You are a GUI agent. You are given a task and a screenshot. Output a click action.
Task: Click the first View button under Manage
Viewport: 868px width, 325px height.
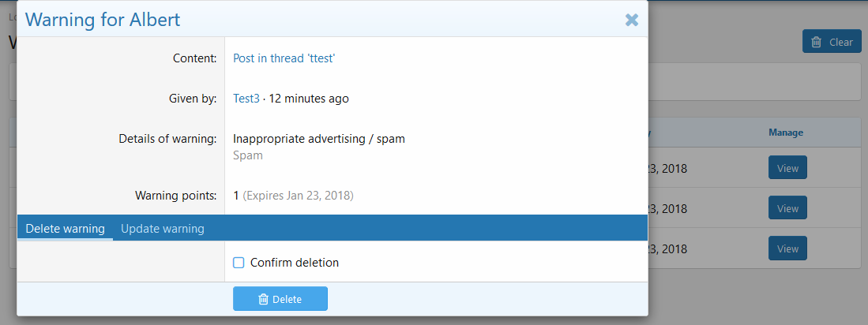coord(787,168)
